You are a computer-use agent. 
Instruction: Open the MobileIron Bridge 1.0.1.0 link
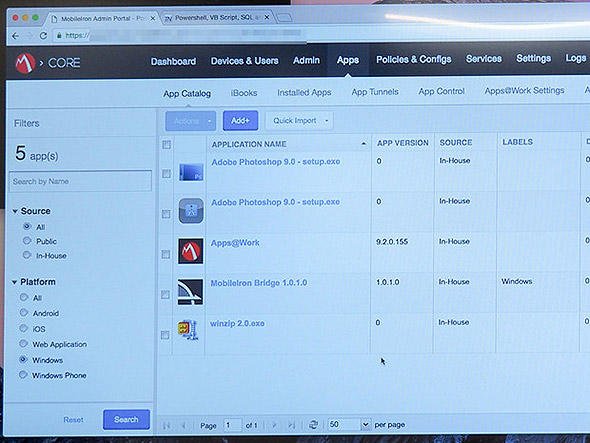[259, 283]
